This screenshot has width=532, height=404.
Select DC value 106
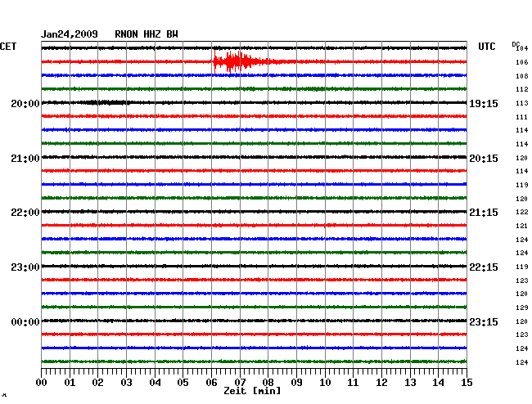pos(522,62)
